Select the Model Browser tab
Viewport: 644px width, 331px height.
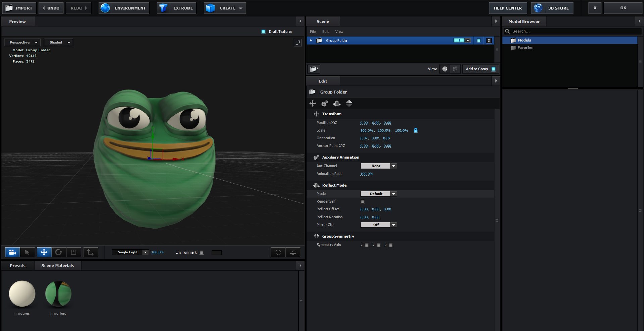(x=524, y=21)
